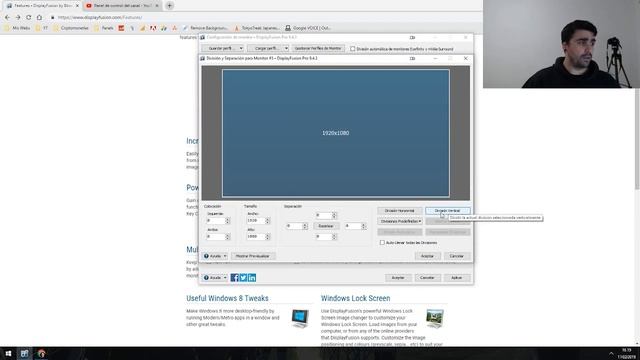Open Ayuda dropdown in monitor configuration window
This screenshot has width=640, height=360.
[215, 278]
